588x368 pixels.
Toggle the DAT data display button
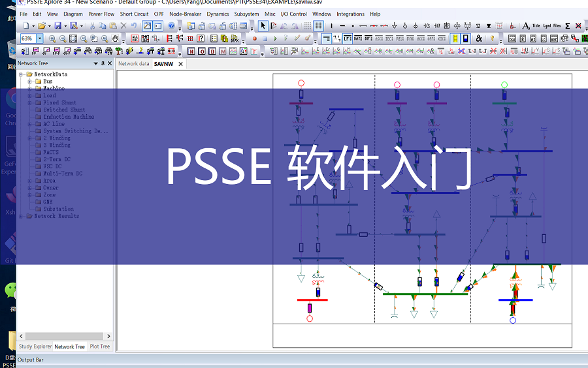pos(358,38)
